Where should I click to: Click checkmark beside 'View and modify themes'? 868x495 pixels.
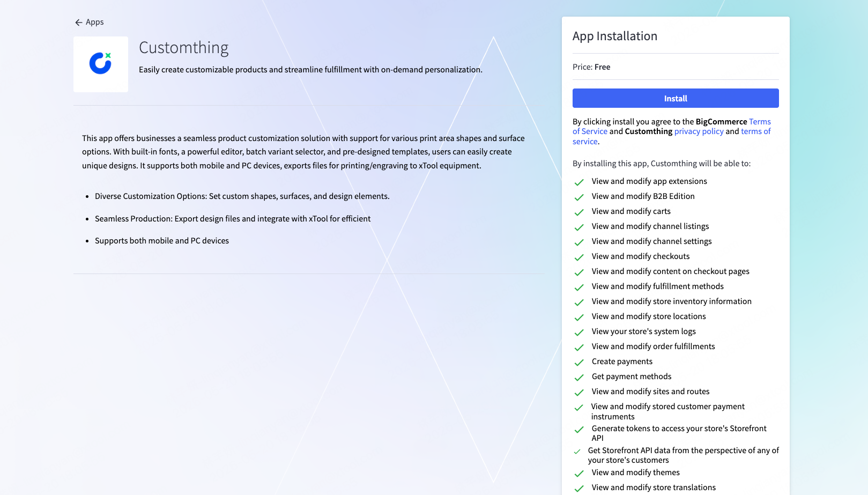tap(579, 474)
